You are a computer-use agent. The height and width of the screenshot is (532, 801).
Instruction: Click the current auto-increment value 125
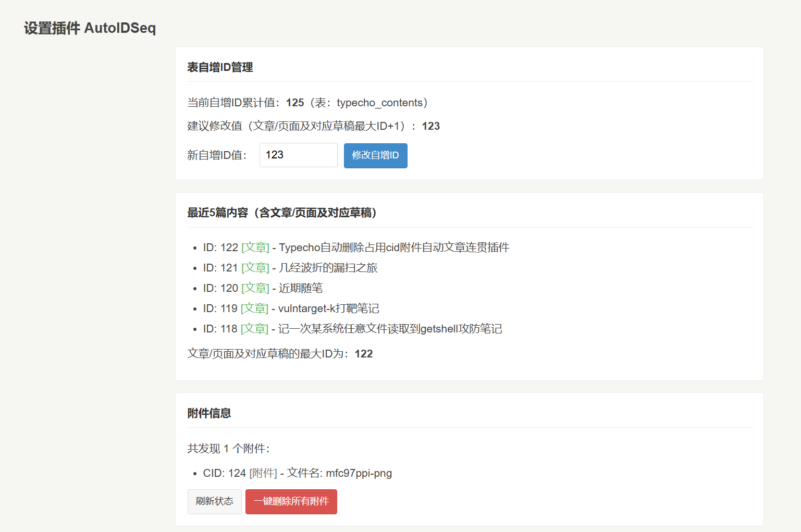click(x=295, y=103)
